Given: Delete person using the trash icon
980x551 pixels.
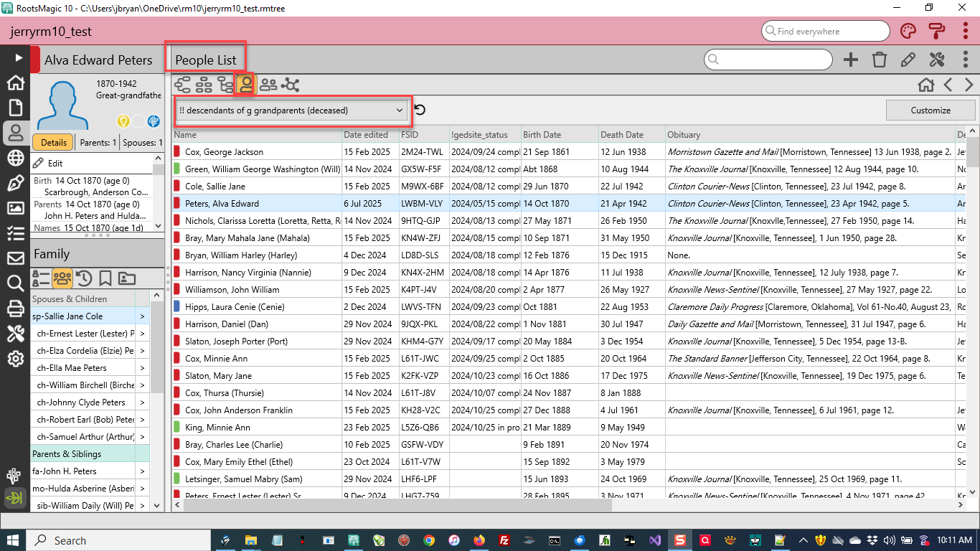Looking at the screenshot, I should (879, 60).
